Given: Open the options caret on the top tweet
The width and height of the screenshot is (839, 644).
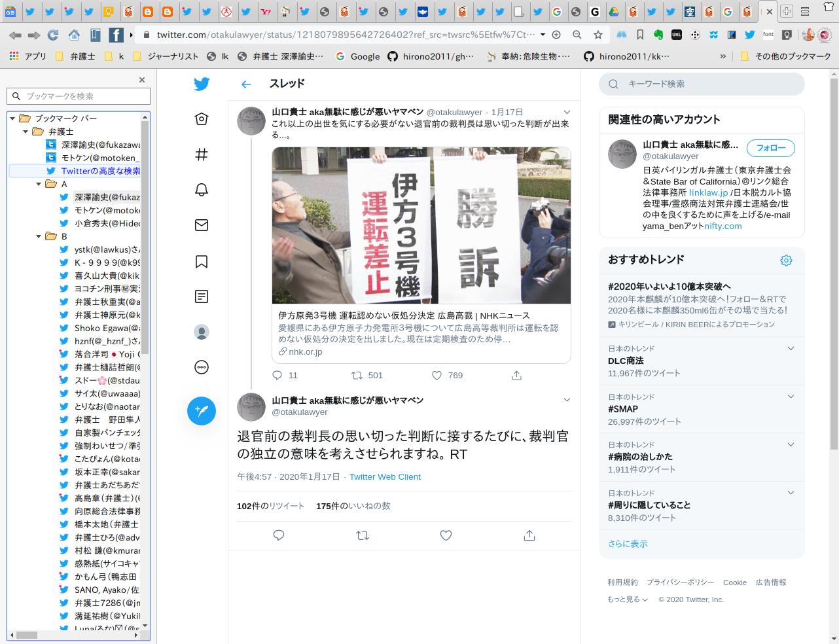Looking at the screenshot, I should (567, 112).
